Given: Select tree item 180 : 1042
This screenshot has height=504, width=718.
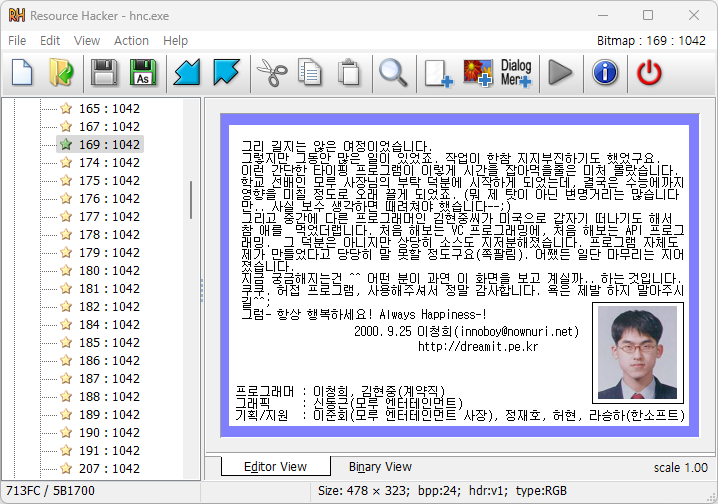Looking at the screenshot, I should 109,271.
